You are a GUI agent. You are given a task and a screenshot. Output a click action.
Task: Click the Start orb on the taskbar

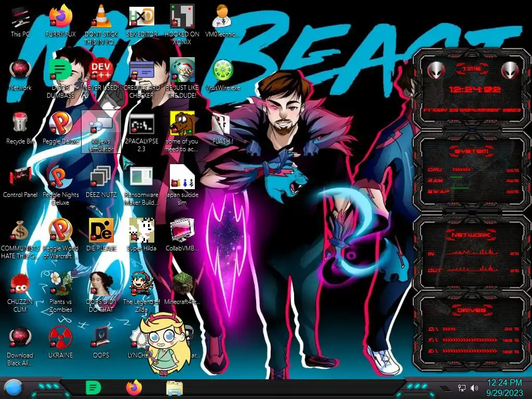tap(14, 389)
